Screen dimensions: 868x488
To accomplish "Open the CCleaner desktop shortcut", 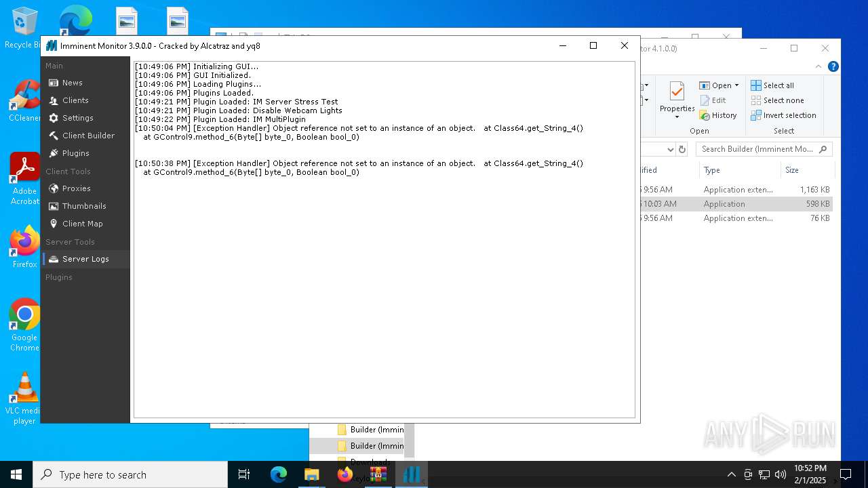I will (x=25, y=102).
